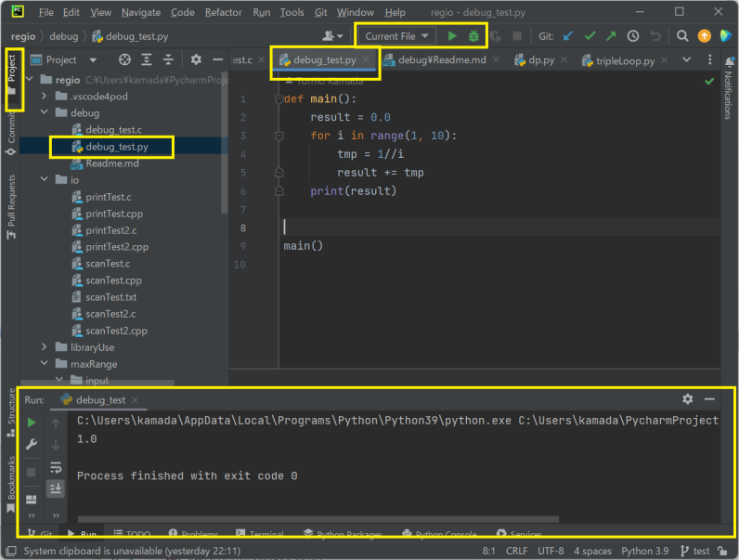Screen dimensions: 739x560
Task: Expand the libraryUse folder
Action: (x=44, y=347)
